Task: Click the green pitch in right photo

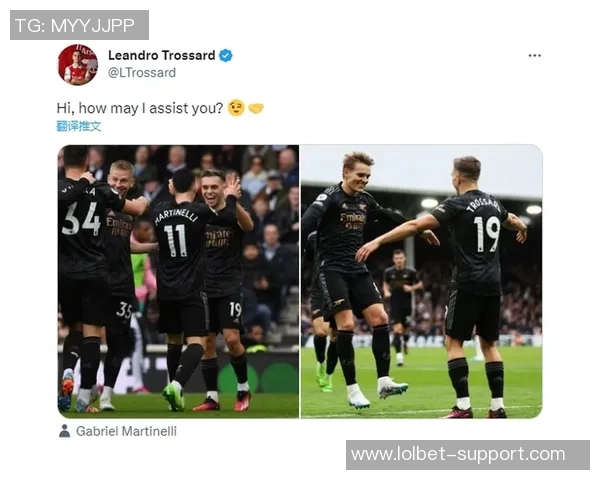Action: [x=421, y=383]
